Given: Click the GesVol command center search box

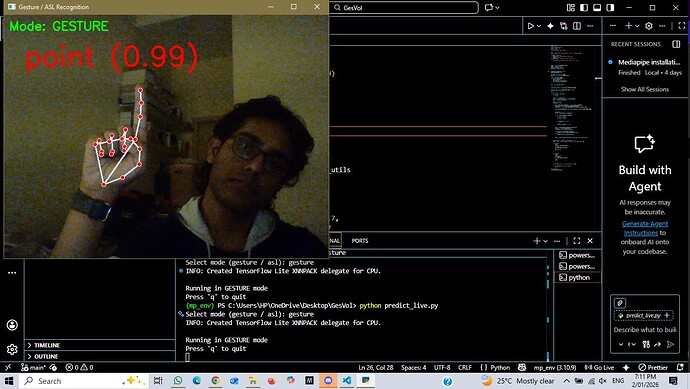Looking at the screenshot, I should tap(404, 7).
